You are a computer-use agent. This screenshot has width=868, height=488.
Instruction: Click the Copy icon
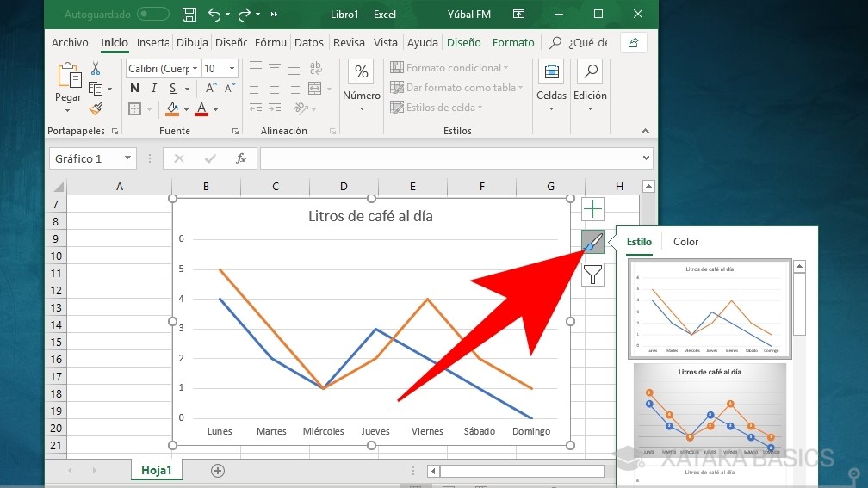[96, 89]
